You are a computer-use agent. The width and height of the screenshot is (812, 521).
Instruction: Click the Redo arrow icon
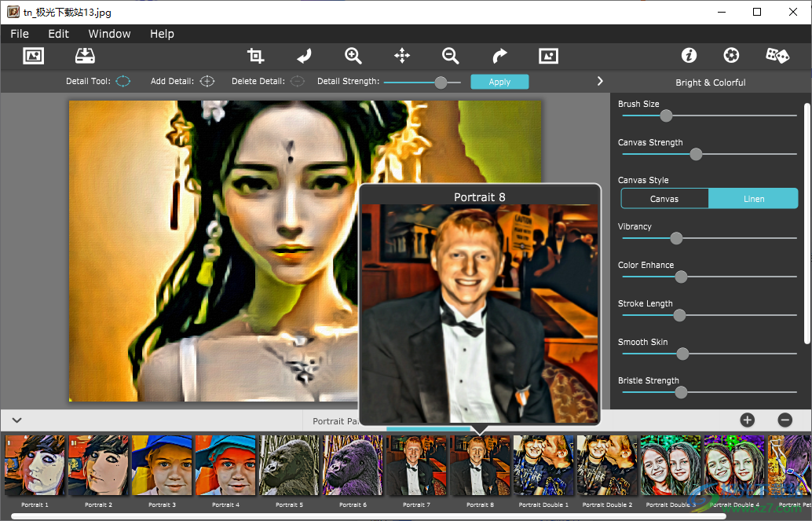click(499, 55)
